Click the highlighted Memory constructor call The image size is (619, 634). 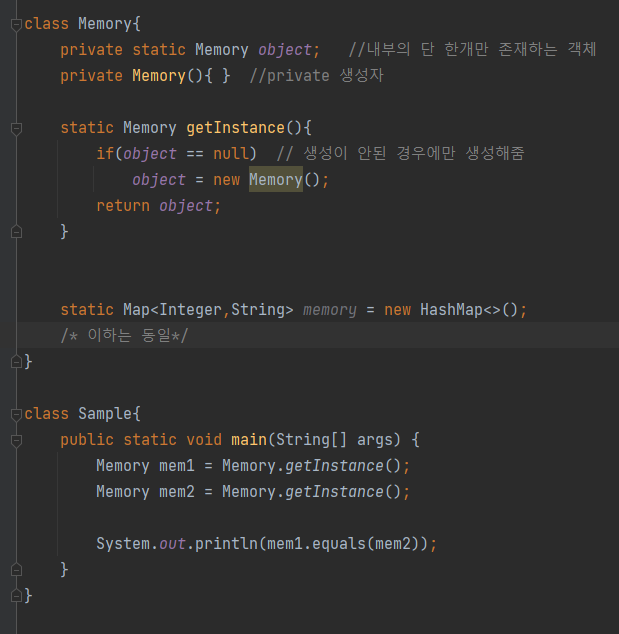[x=276, y=179]
